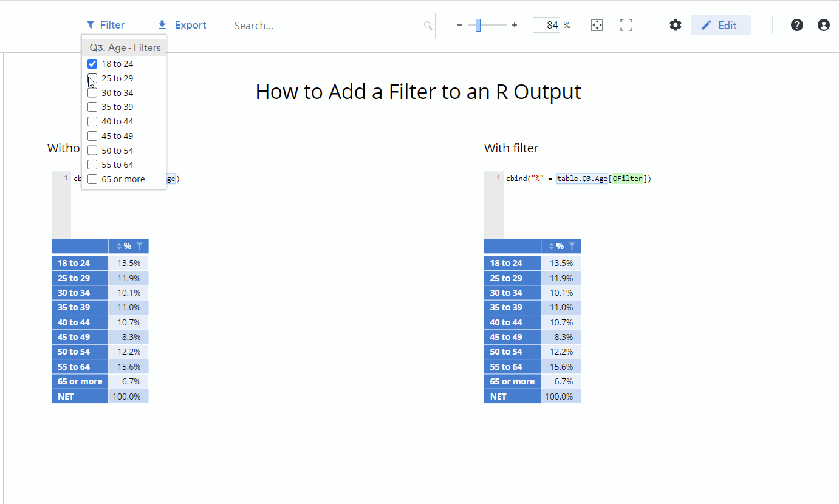Enable the 65 or more filter
This screenshot has height=504, width=839.
point(92,179)
